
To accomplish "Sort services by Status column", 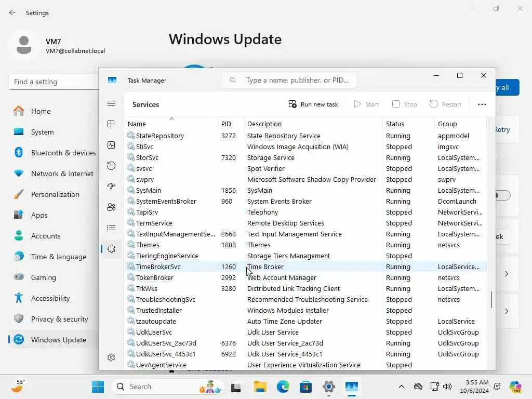I will [408, 124].
